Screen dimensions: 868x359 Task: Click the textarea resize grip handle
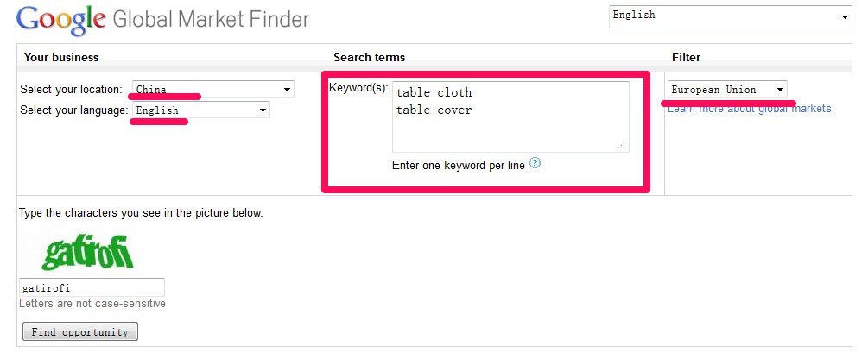tap(622, 146)
